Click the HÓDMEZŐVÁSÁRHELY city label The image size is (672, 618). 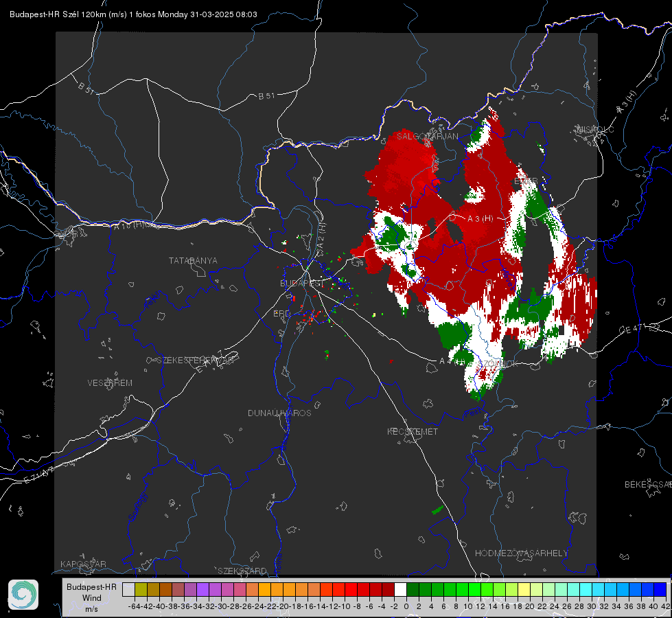(x=521, y=553)
